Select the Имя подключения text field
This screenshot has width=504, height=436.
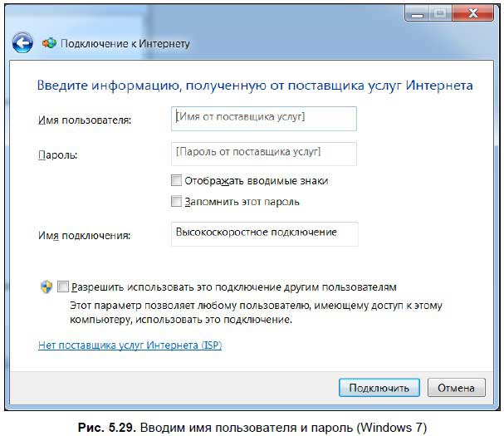(x=265, y=234)
